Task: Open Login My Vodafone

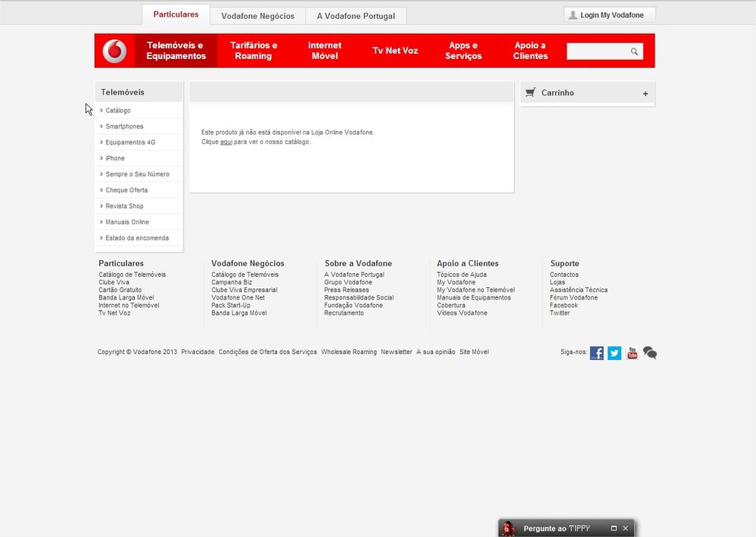Action: pos(609,15)
